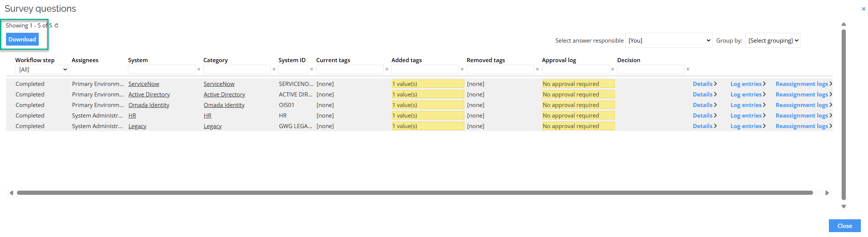The width and height of the screenshot is (868, 237).
Task: Click the Close button
Action: click(845, 226)
